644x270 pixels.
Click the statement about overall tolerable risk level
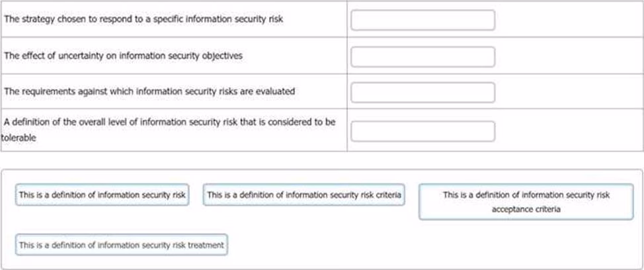click(x=169, y=122)
